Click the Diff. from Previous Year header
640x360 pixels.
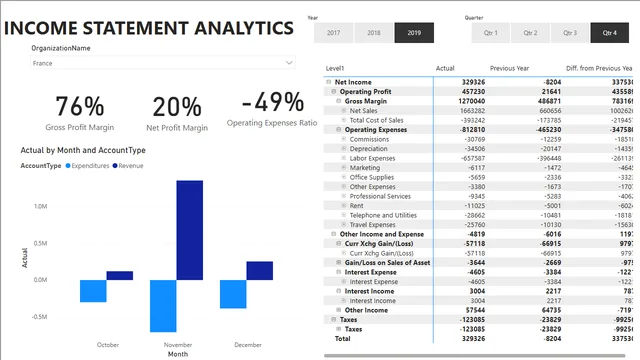[599, 68]
